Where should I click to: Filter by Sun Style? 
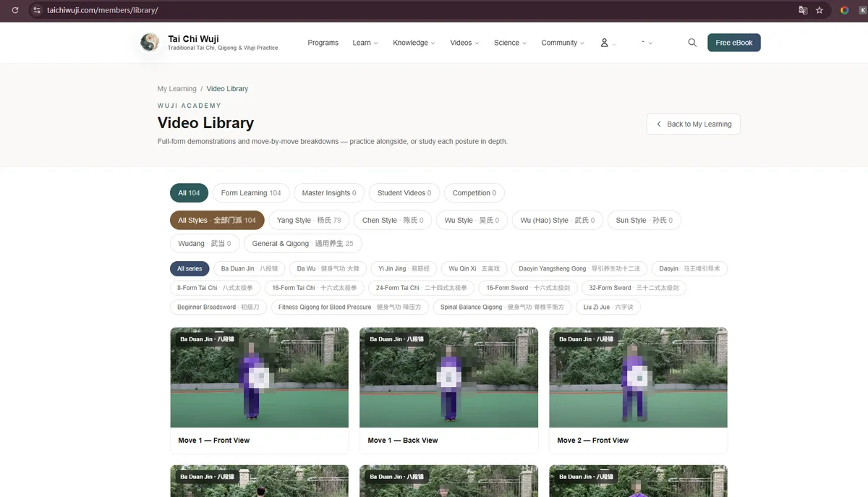tap(644, 220)
